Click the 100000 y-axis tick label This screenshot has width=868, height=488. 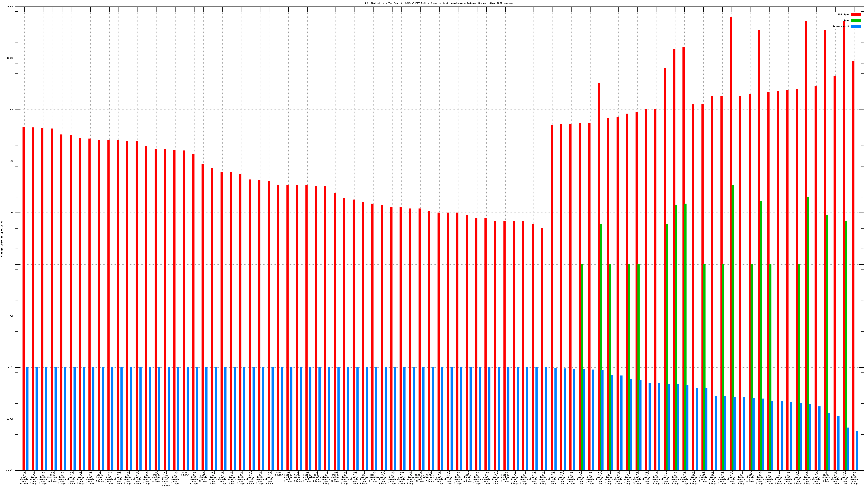[10, 7]
